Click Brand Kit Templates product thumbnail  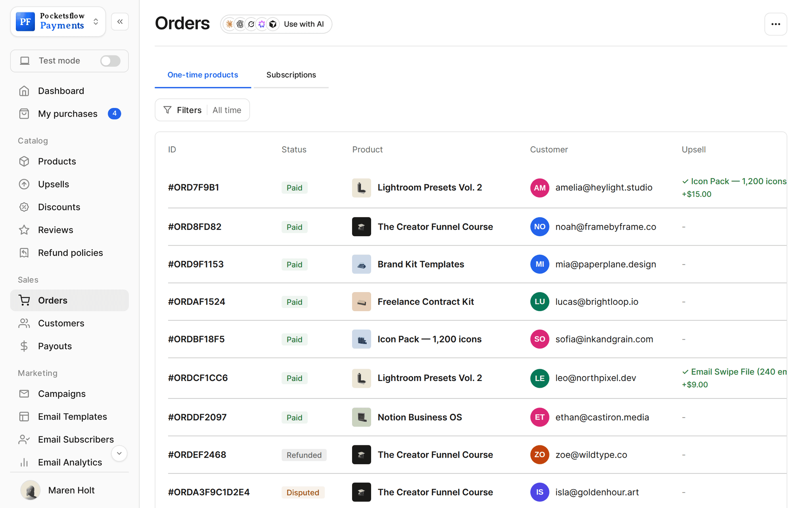click(x=362, y=264)
